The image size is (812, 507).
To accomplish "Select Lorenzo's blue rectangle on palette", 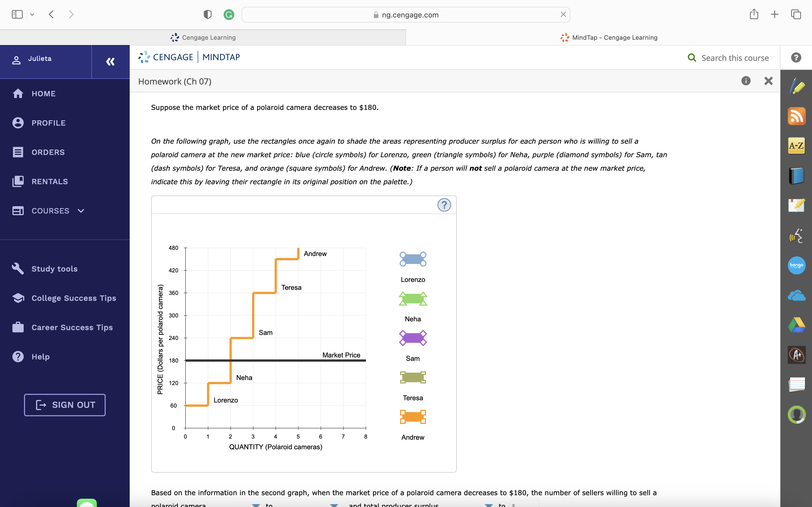I will (413, 259).
